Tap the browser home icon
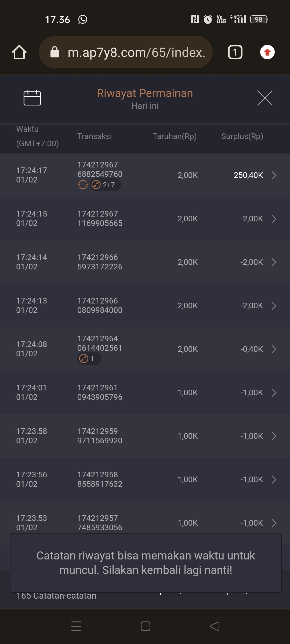Viewport: 290px width, 644px height. [x=19, y=52]
